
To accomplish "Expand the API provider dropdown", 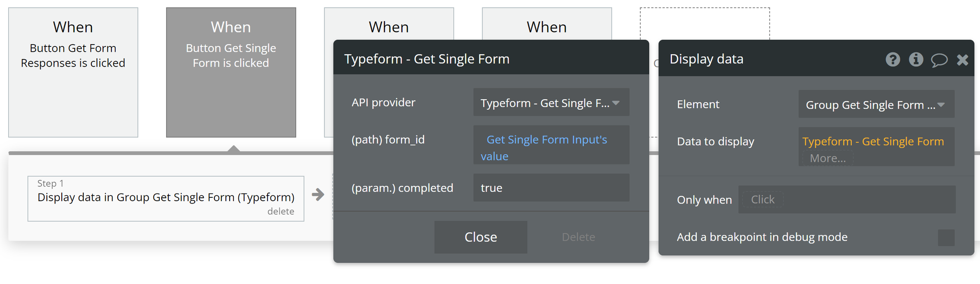I will pos(551,102).
